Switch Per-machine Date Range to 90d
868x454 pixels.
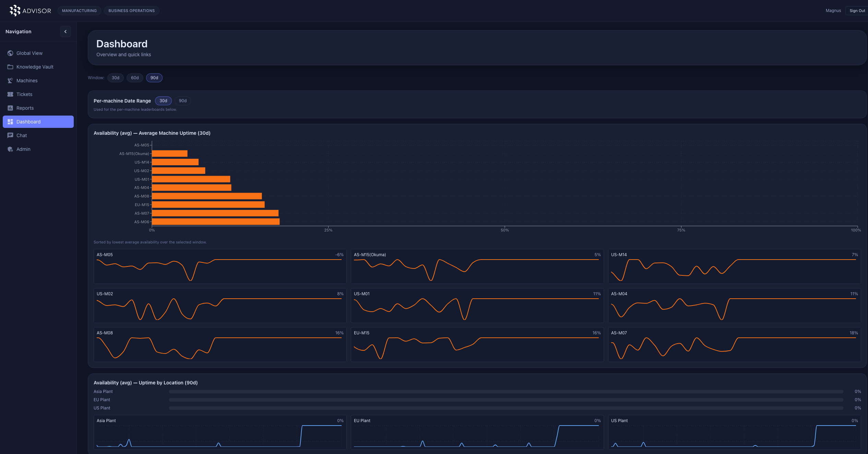182,101
